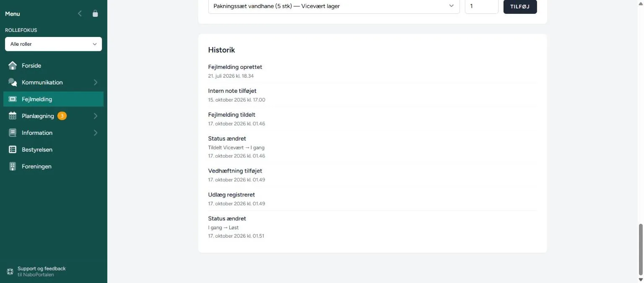Open the Pakningssæt vandhane material dropdown
The image size is (644, 283).
click(334, 6)
